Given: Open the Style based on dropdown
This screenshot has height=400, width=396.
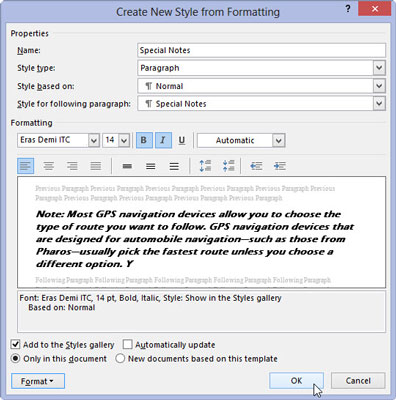Looking at the screenshot, I should point(379,86).
